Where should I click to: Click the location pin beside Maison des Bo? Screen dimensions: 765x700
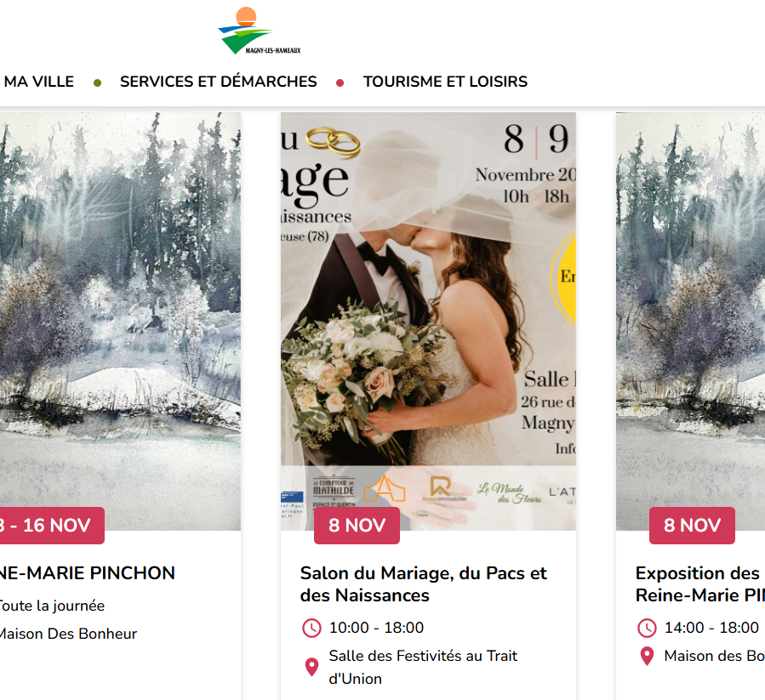pyautogui.click(x=647, y=656)
